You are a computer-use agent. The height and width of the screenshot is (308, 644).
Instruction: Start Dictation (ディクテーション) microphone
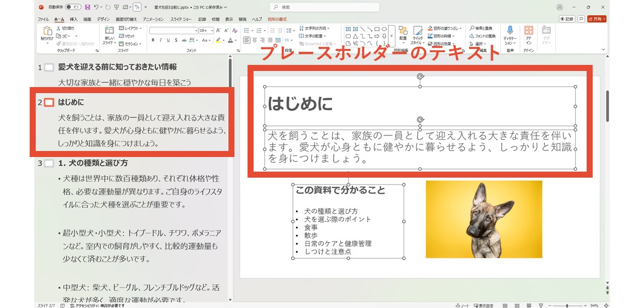click(x=510, y=35)
